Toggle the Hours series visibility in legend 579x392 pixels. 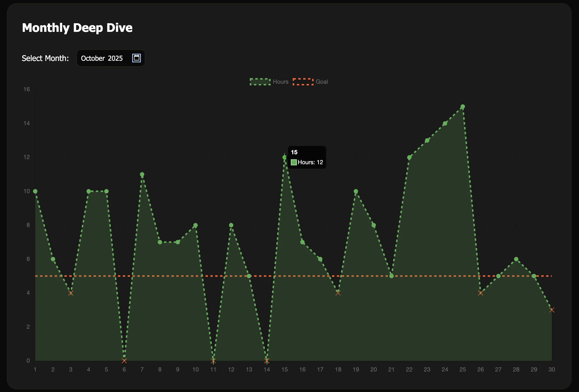(280, 82)
